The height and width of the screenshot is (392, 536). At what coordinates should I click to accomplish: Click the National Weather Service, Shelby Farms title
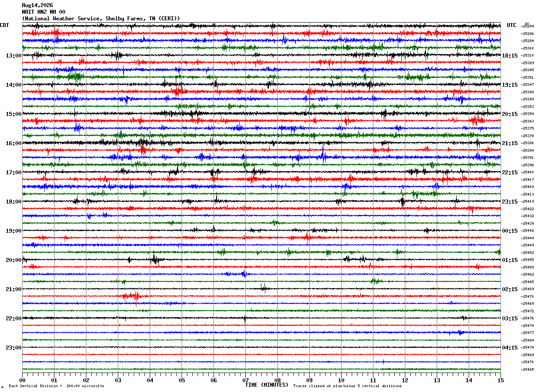(x=101, y=19)
